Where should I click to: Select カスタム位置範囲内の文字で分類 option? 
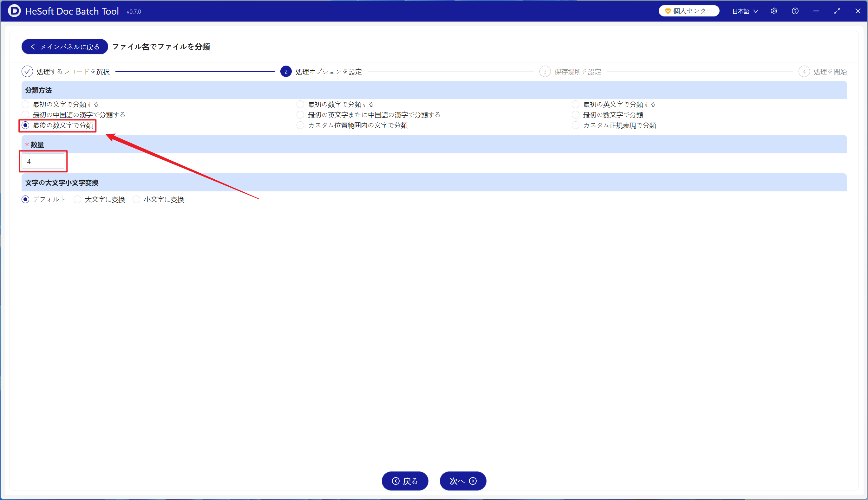pyautogui.click(x=352, y=125)
